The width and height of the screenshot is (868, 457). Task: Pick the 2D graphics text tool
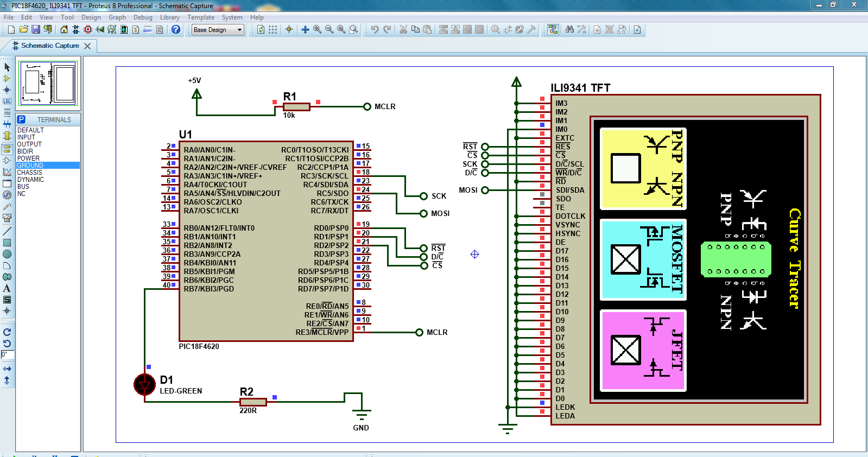(7, 288)
